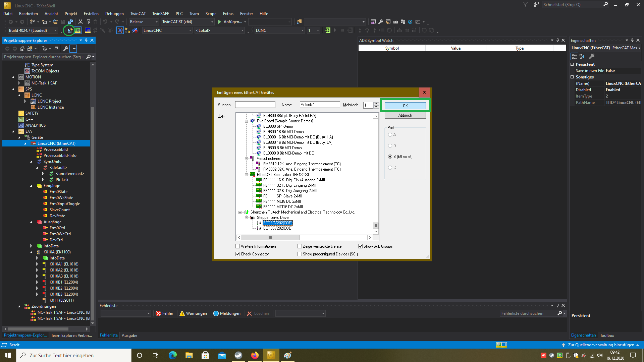Click the New Project toolbar icon
Image resolution: width=644 pixels, height=362 pixels.
(x=33, y=22)
